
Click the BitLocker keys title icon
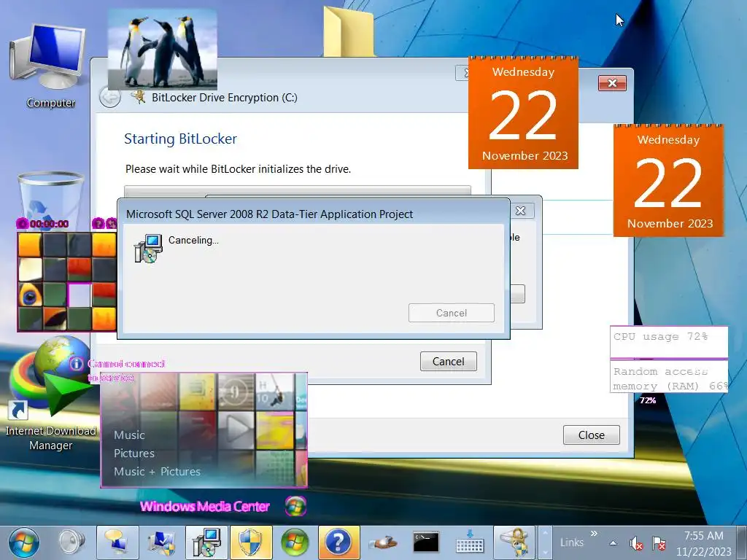138,97
